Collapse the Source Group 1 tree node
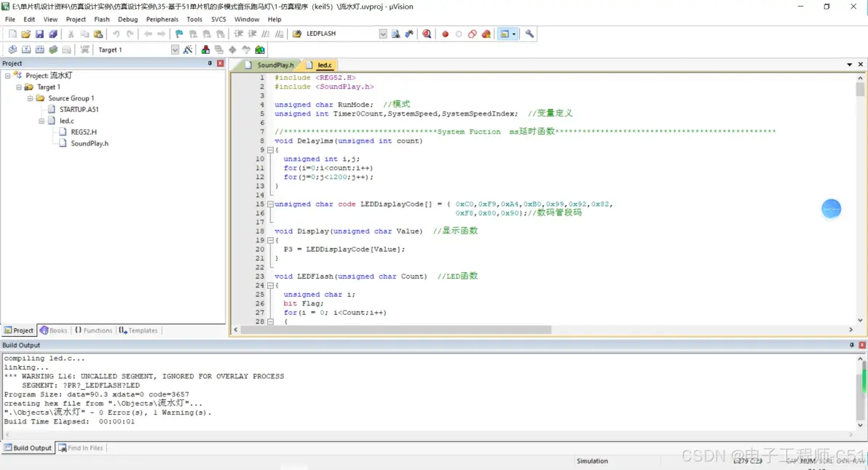The width and height of the screenshot is (868, 470). pyautogui.click(x=30, y=98)
